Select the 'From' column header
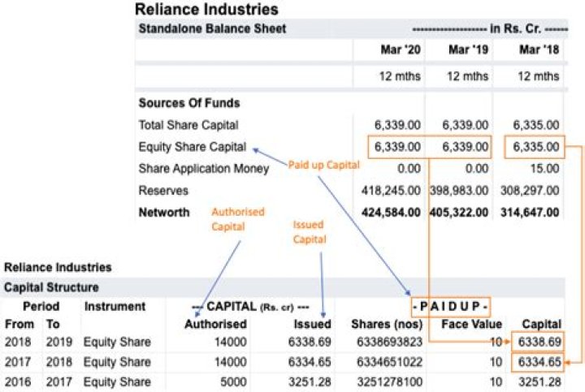Image resolution: width=585 pixels, height=392 pixels. [x=19, y=324]
